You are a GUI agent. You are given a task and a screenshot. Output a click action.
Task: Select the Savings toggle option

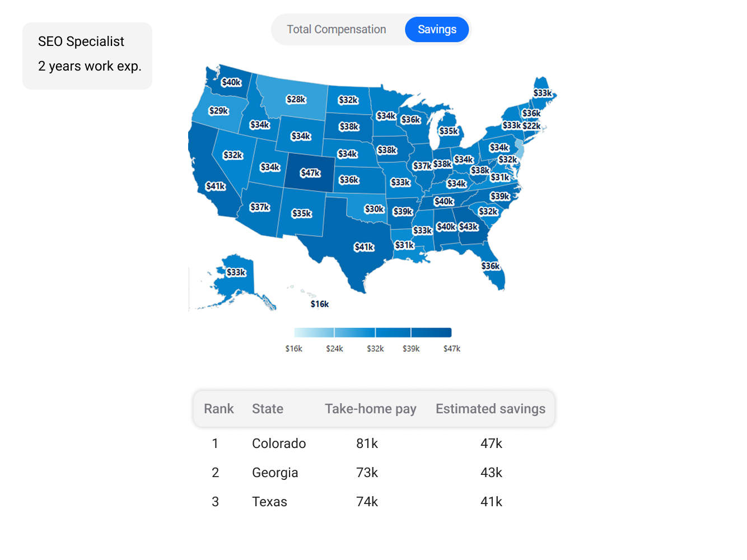437,29
